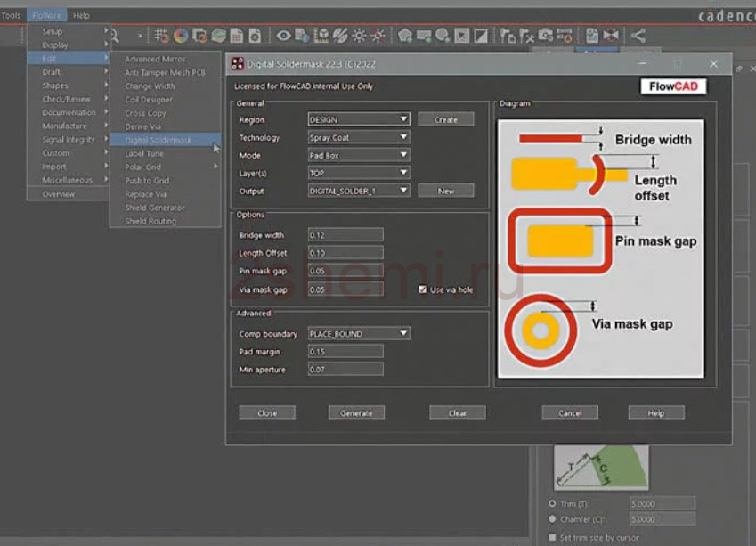This screenshot has width=756, height=546.
Task: Click the eye visibility toolbar icon
Action: [x=283, y=36]
